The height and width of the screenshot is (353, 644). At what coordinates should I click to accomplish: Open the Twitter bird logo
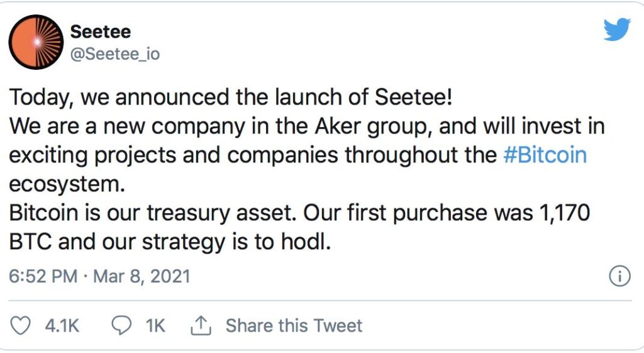coord(616,30)
